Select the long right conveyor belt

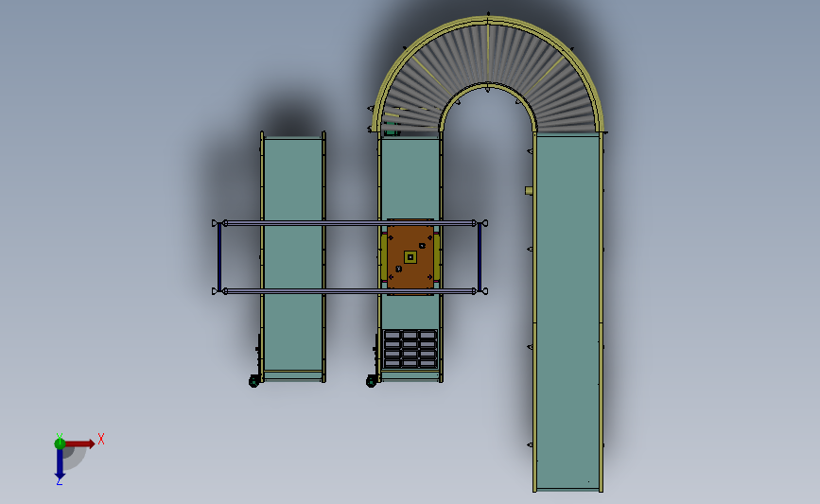[567, 312]
